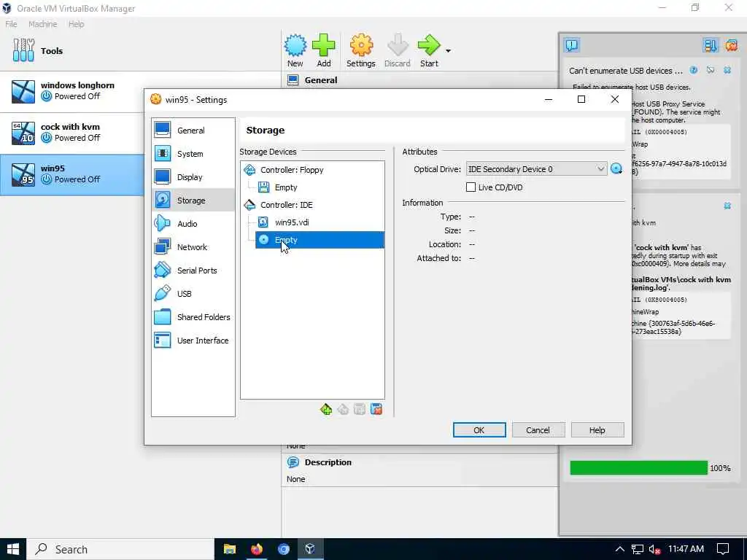Click Settings gear in main toolbar
This screenshot has height=560, width=747.
click(x=360, y=50)
